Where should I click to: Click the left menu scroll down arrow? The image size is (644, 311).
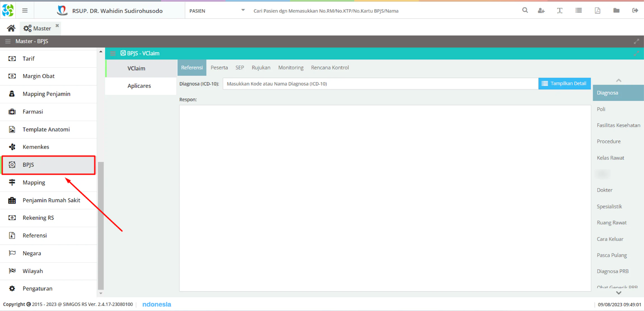(x=101, y=293)
